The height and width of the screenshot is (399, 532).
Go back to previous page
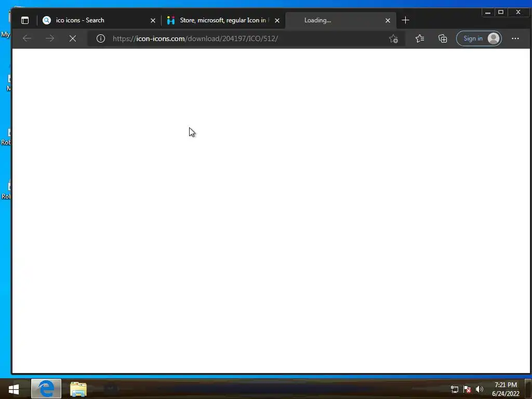27,38
